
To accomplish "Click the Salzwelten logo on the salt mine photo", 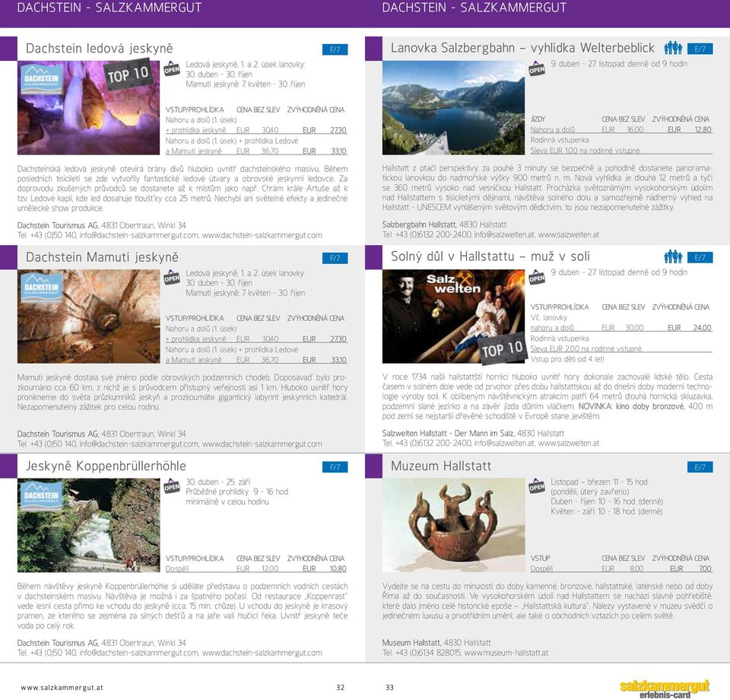I will pos(453,284).
